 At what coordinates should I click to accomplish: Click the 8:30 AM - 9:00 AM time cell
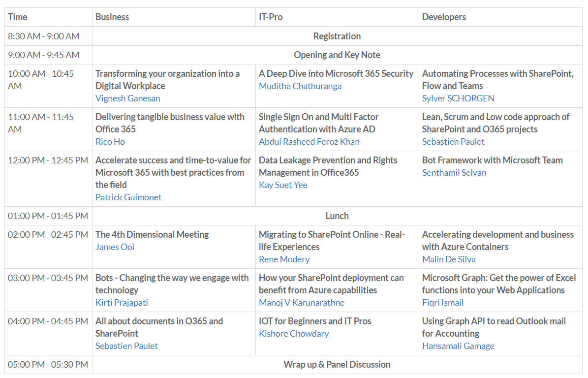(48, 36)
